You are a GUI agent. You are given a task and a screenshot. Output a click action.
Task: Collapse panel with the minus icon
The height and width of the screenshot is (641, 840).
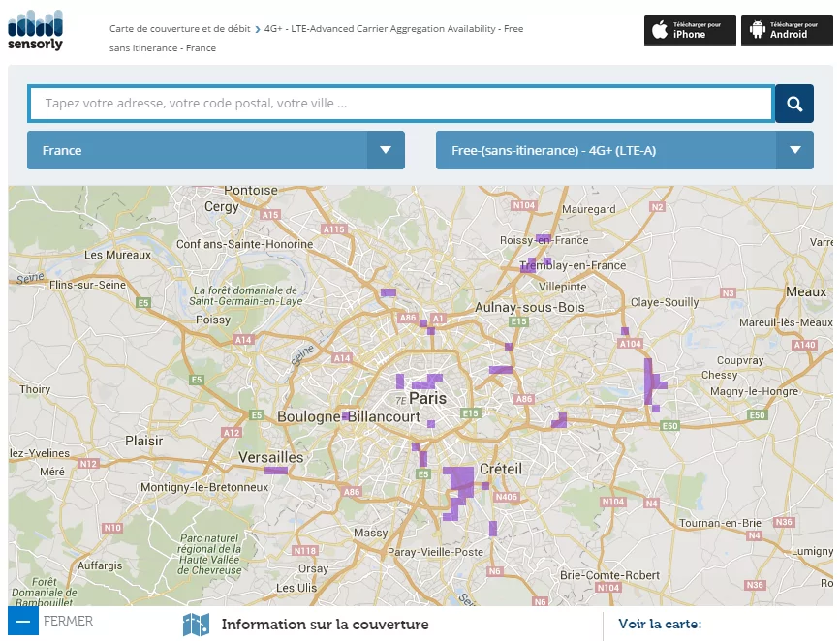(x=23, y=622)
